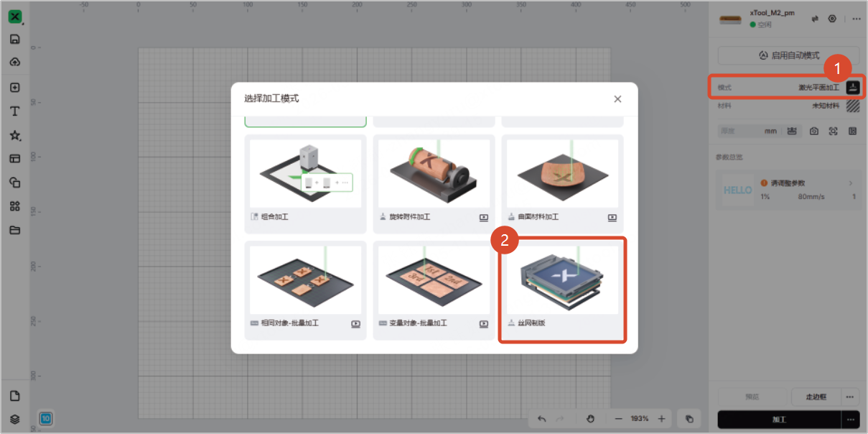Play tutorial video for 变量对象-批量加工

coord(484,323)
